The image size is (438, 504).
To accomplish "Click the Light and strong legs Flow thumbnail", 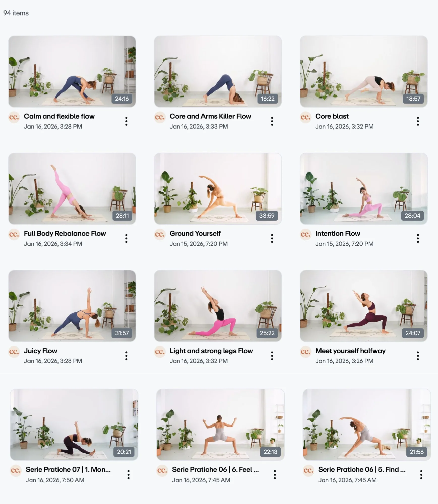I will pos(218,306).
